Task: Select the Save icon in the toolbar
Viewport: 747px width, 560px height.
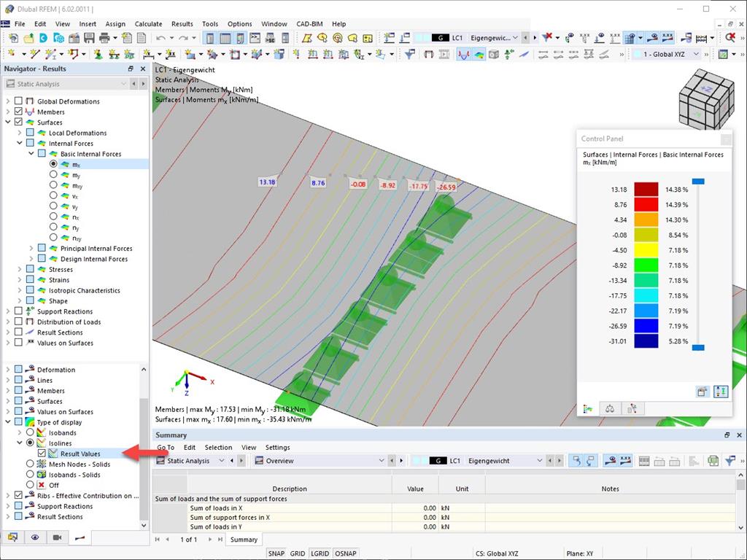Action: click(x=90, y=37)
